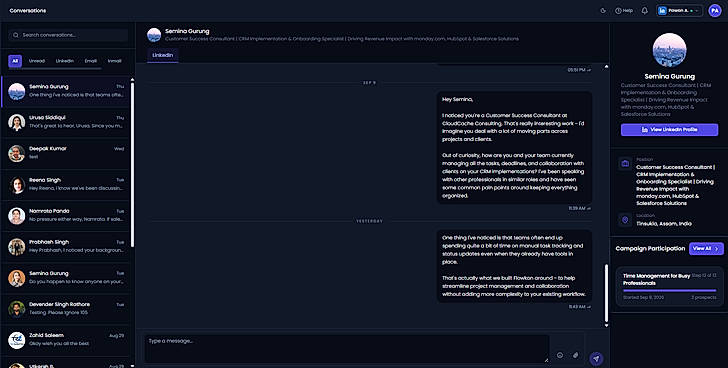Open Prabhash Singh conversation

[66, 246]
